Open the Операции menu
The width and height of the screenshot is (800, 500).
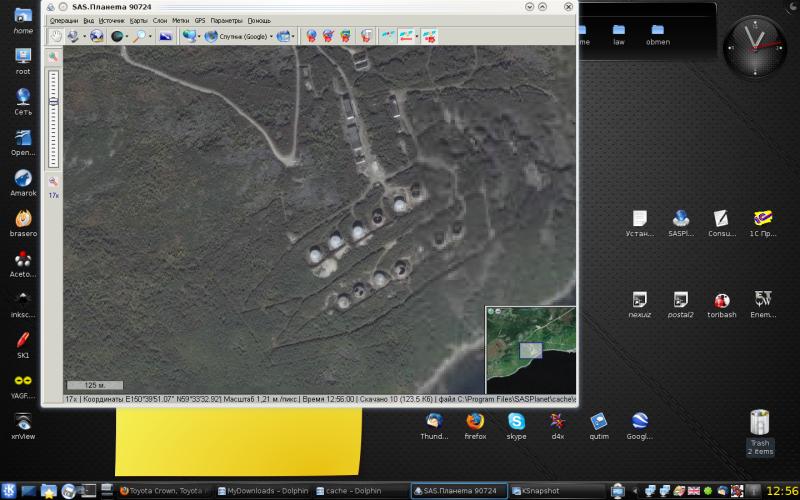[x=63, y=20]
